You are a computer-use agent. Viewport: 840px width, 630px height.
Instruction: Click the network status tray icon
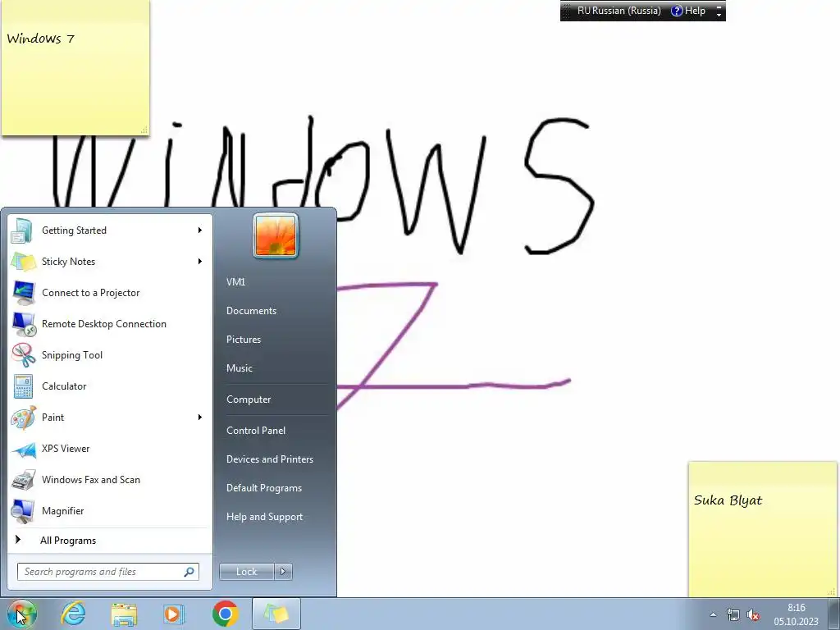(733, 614)
